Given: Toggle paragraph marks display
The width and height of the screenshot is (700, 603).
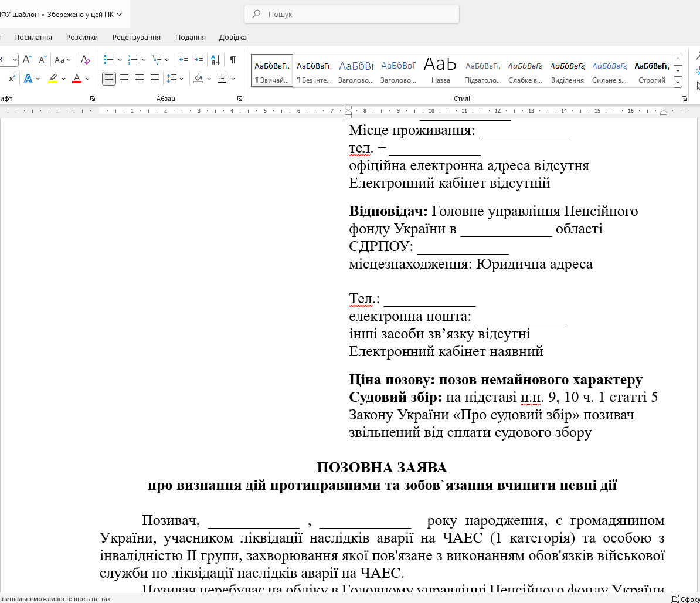Looking at the screenshot, I should click(x=232, y=59).
